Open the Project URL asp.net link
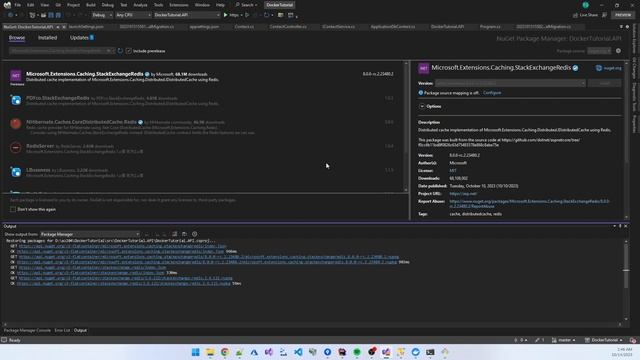640x360 pixels. pos(463,194)
